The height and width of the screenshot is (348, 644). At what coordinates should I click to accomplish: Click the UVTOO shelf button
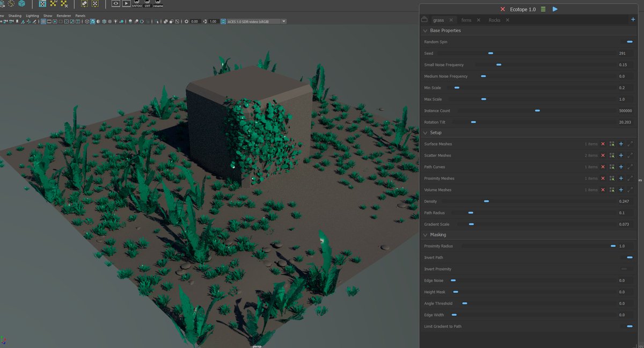[137, 4]
